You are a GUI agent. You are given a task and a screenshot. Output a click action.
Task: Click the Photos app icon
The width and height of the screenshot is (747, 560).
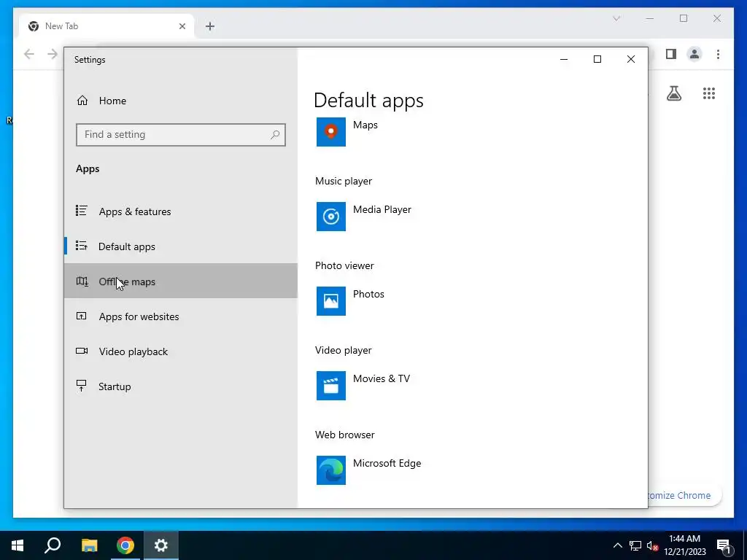tap(331, 301)
